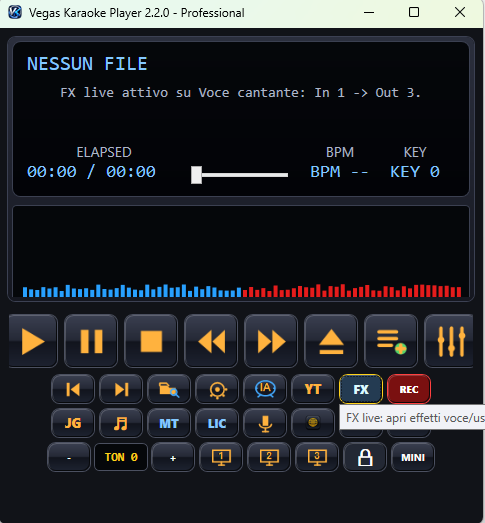Minimize the Vegas Karaoke Player window
The height and width of the screenshot is (523, 485).
click(369, 13)
